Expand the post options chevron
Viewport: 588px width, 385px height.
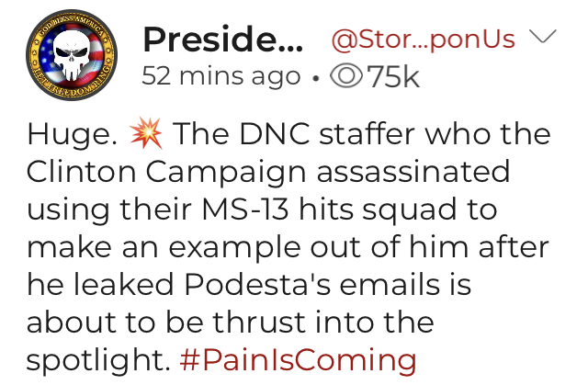coord(542,37)
